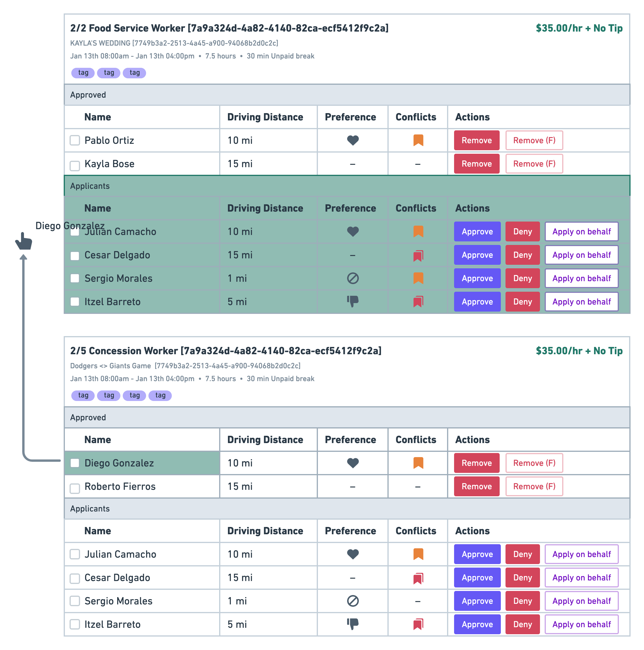Click Diego Gonzalez's orange conflict bookmark

pyautogui.click(x=418, y=463)
